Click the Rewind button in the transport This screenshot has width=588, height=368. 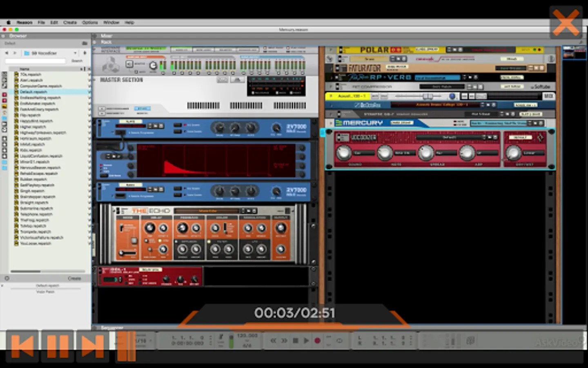click(273, 340)
